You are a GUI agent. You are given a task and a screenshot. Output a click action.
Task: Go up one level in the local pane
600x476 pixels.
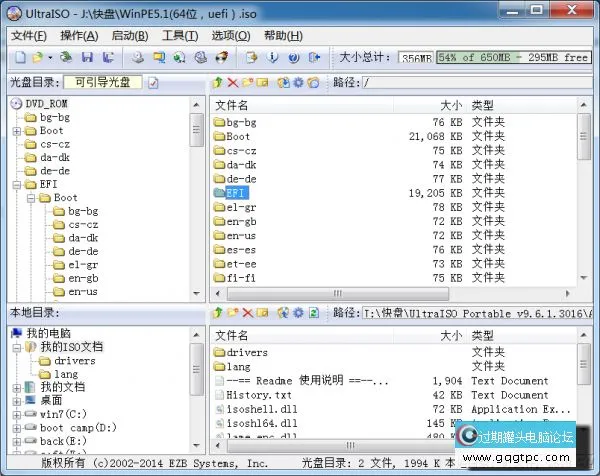click(x=217, y=313)
